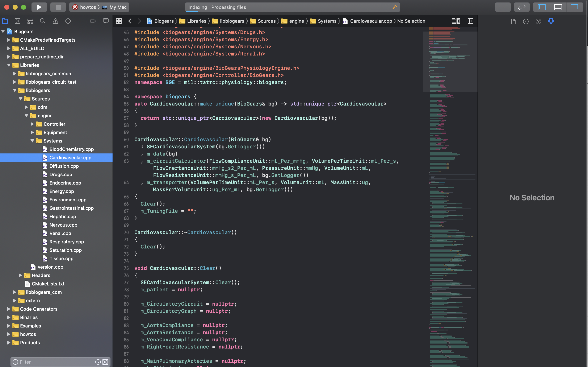Open Cardiovascular.cpp breadcrumb in jump bar
Viewport: 588px width, 367px height.
pyautogui.click(x=367, y=21)
